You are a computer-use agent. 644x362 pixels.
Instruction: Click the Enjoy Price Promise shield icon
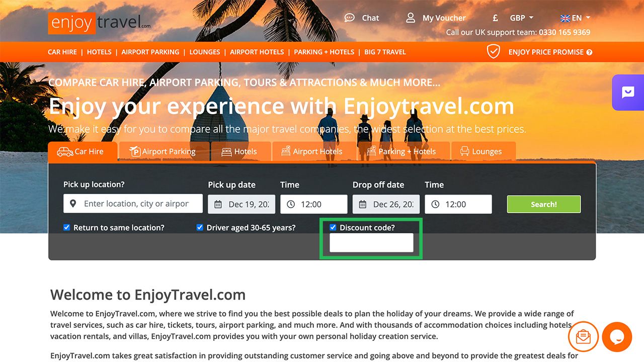click(x=494, y=51)
